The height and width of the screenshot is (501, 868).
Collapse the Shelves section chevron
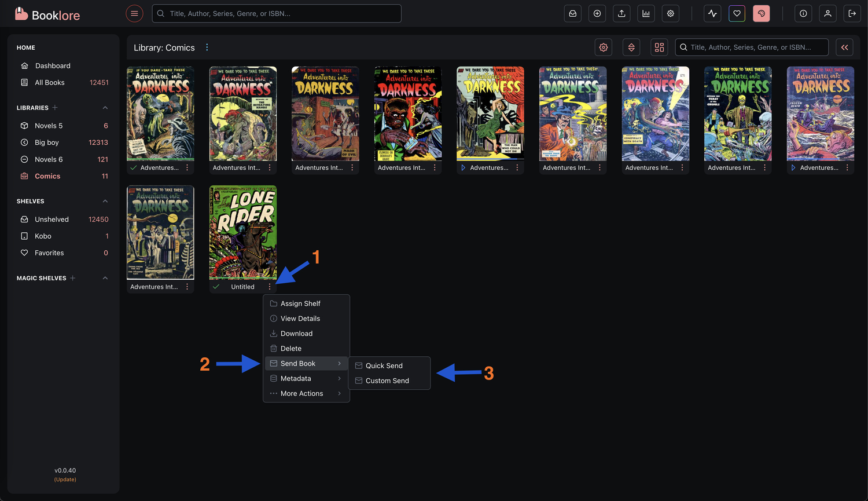[x=105, y=201]
